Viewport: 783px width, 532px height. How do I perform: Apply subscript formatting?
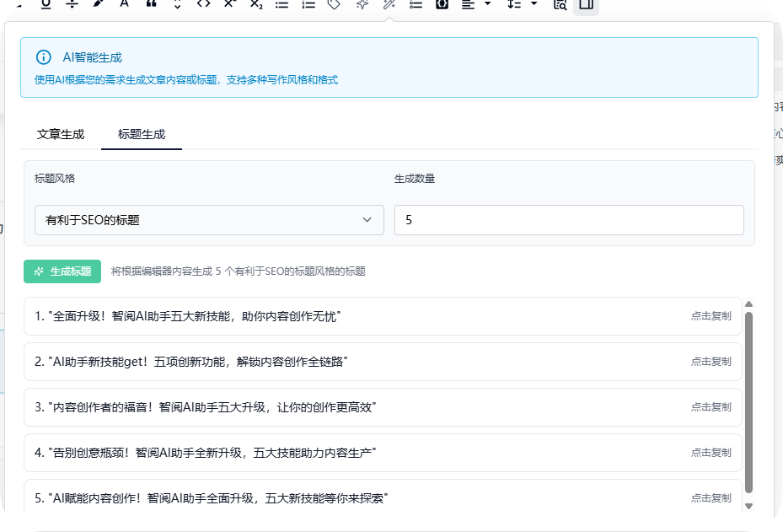256,4
